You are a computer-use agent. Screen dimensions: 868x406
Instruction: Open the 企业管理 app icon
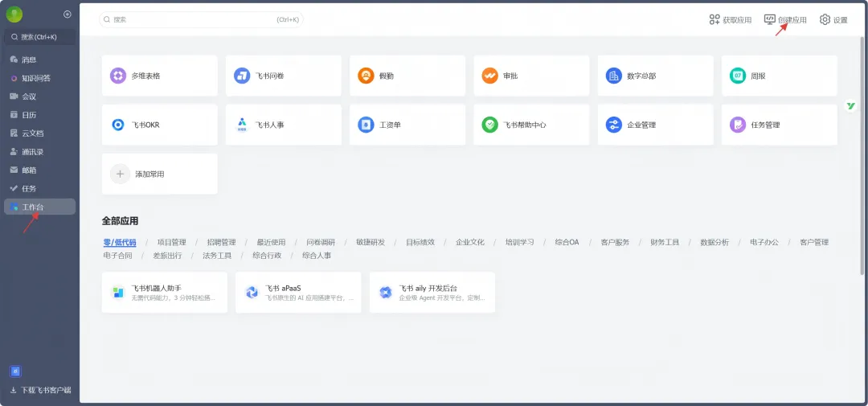(614, 125)
